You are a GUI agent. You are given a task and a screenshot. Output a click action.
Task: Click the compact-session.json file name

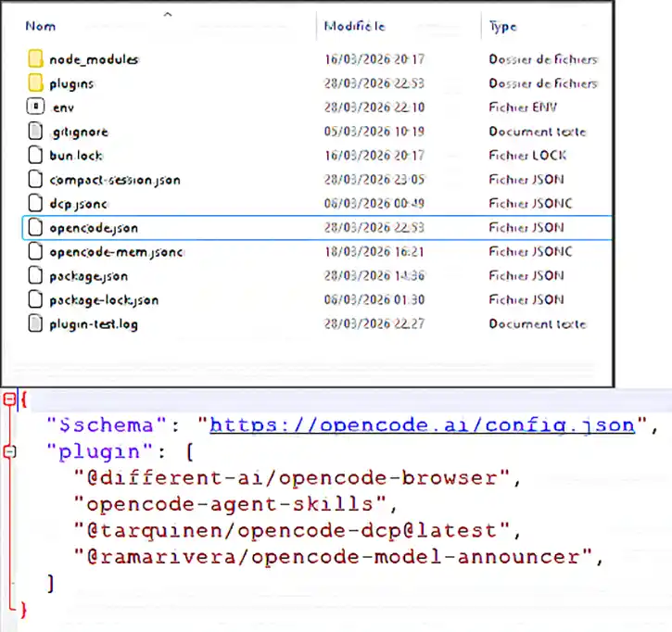[x=115, y=180]
